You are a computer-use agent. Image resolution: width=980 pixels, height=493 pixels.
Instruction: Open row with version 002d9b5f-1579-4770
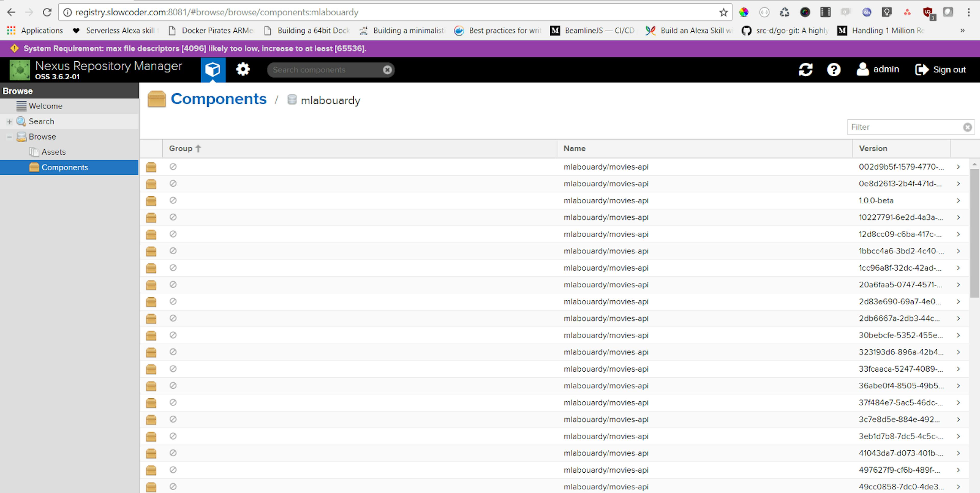coord(554,167)
